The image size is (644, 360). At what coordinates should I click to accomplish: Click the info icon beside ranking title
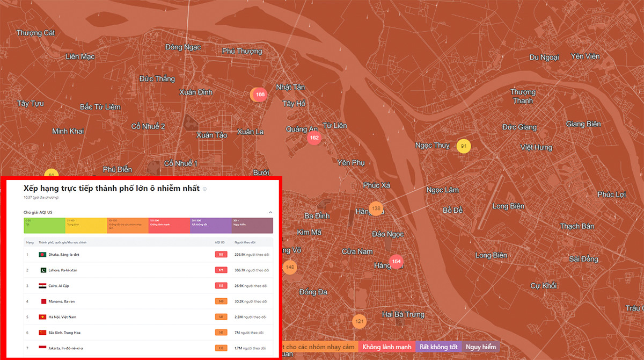[205, 189]
